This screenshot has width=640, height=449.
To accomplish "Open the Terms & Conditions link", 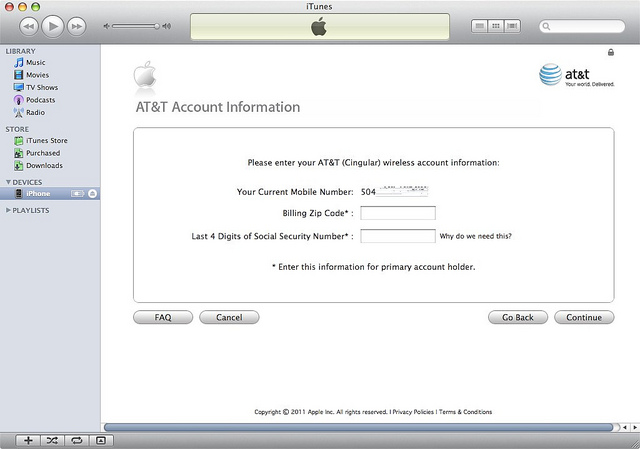I will [465, 412].
